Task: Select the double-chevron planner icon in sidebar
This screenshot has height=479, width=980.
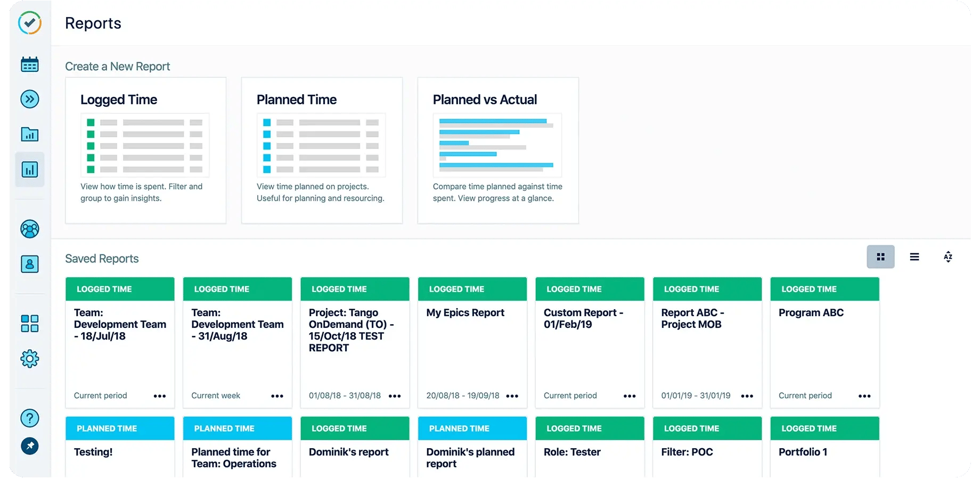Action: coord(30,99)
